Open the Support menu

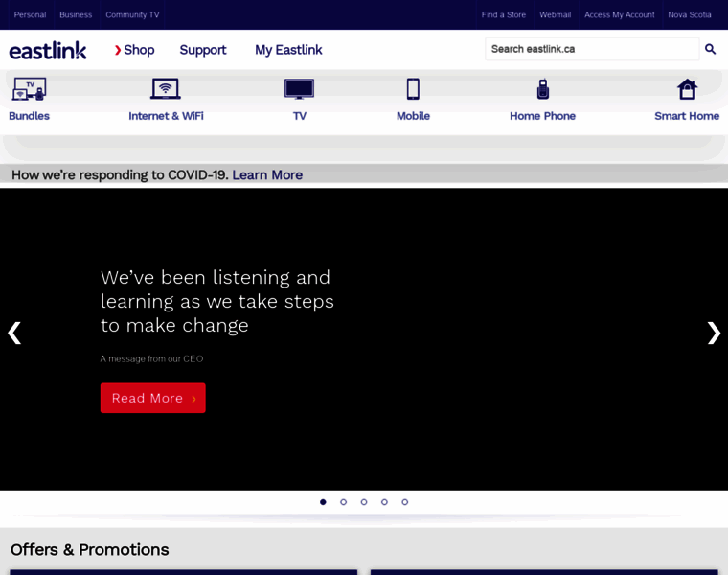coord(203,50)
